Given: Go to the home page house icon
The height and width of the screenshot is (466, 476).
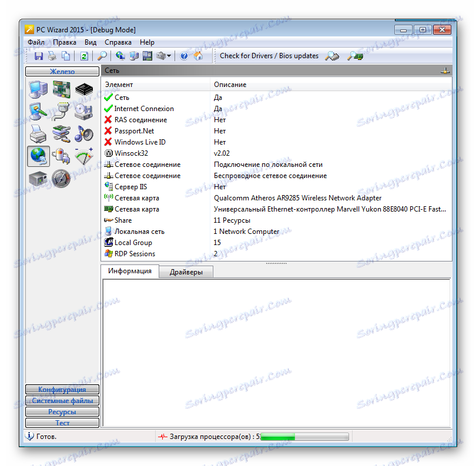Looking at the screenshot, I should [x=198, y=56].
